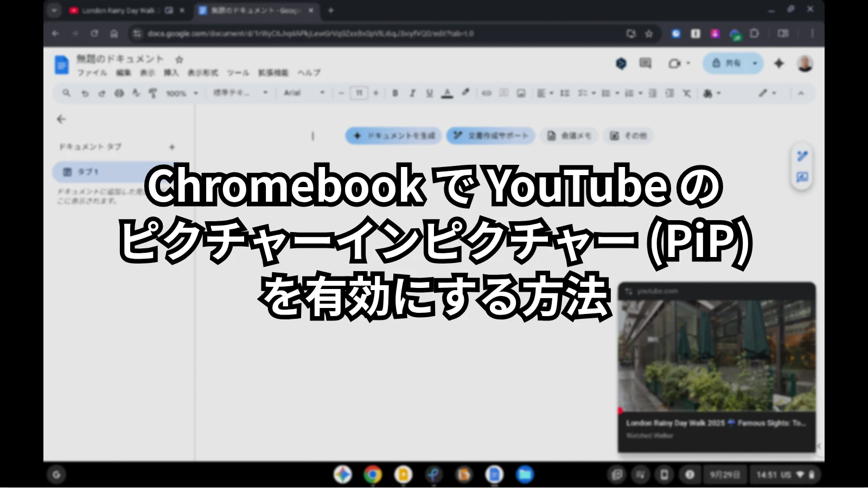The image size is (868, 488).
Task: Click the search menus magnifier icon
Action: 66,93
